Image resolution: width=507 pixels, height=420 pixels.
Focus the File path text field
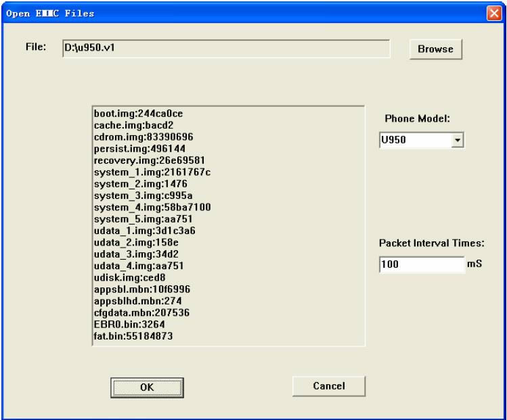coord(225,49)
